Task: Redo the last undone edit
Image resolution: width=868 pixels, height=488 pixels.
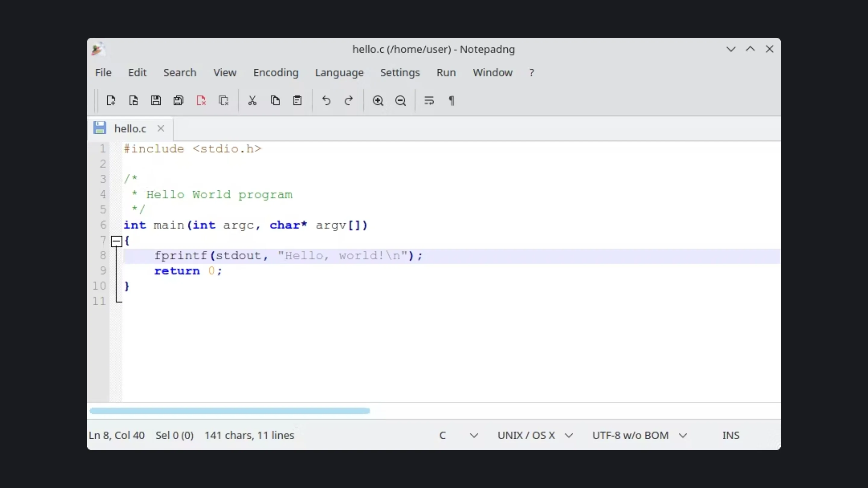Action: (349, 100)
